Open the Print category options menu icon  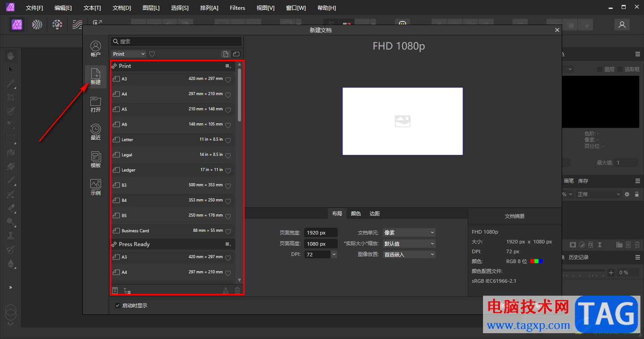(228, 66)
